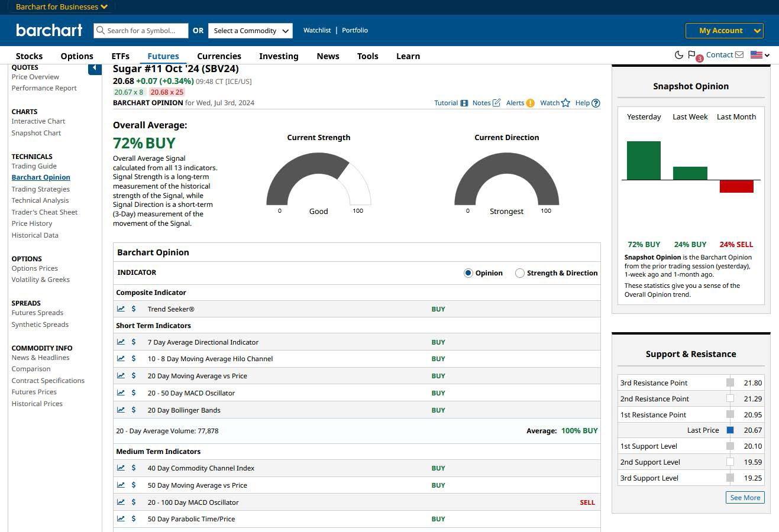Open the Help question mark icon
Image resolution: width=779 pixels, height=532 pixels.
tap(596, 103)
